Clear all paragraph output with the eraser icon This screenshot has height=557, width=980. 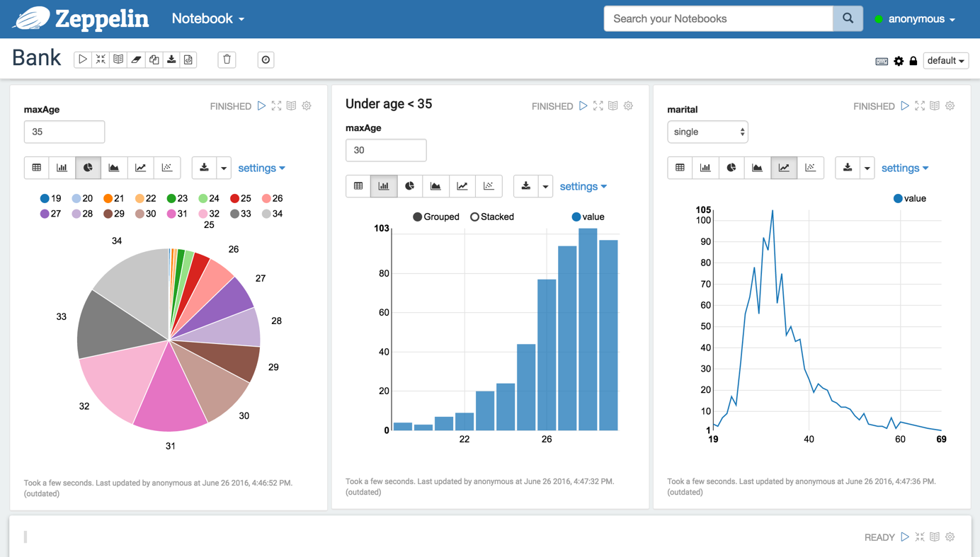136,59
